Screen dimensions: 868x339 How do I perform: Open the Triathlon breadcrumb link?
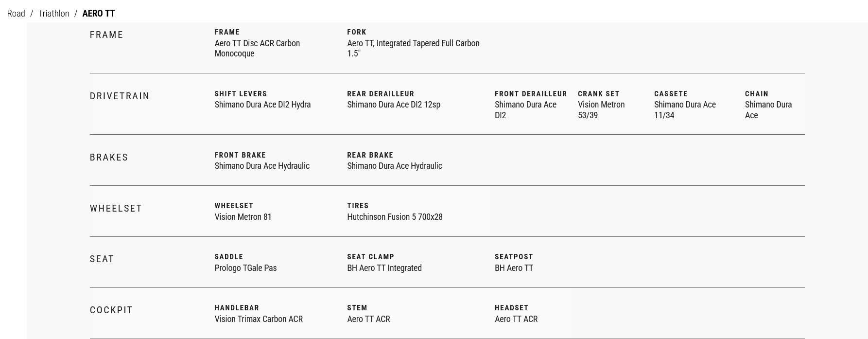pyautogui.click(x=53, y=14)
